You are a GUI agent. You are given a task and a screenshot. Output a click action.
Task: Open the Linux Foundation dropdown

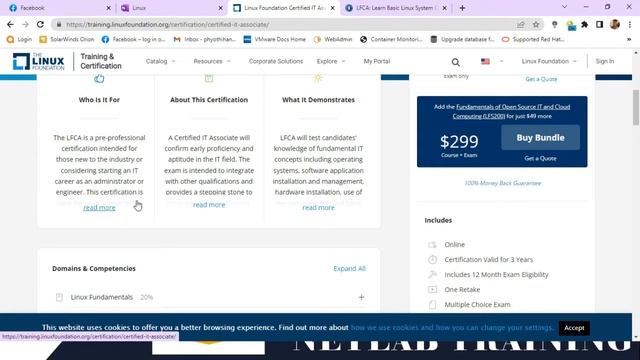pyautogui.click(x=549, y=61)
